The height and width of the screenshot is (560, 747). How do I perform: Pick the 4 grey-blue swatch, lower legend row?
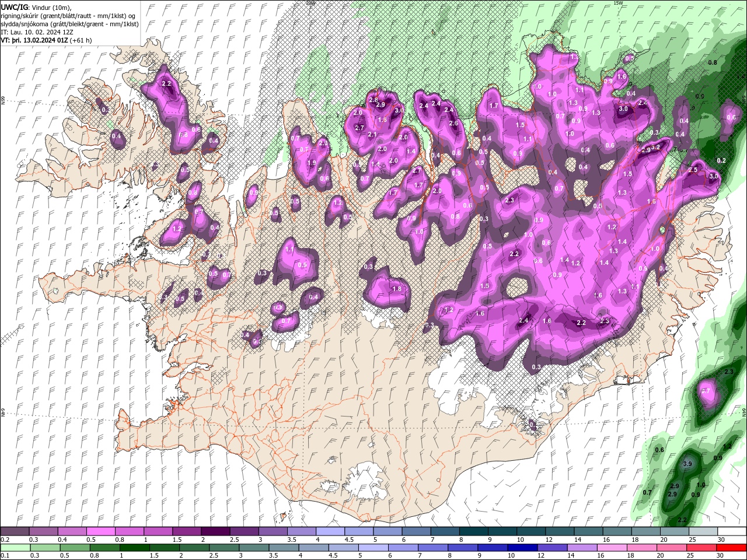coord(313,548)
